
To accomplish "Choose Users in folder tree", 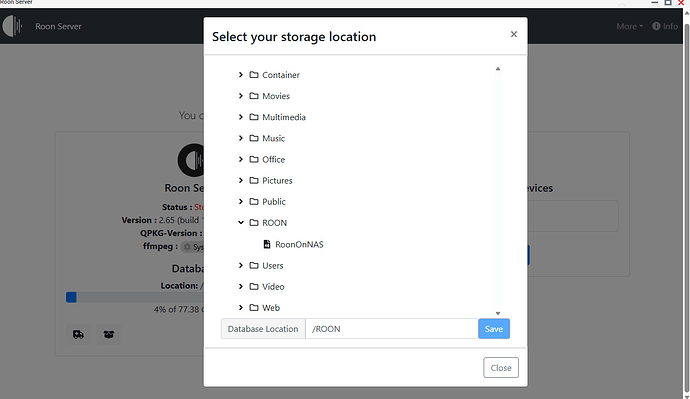I will point(273,265).
